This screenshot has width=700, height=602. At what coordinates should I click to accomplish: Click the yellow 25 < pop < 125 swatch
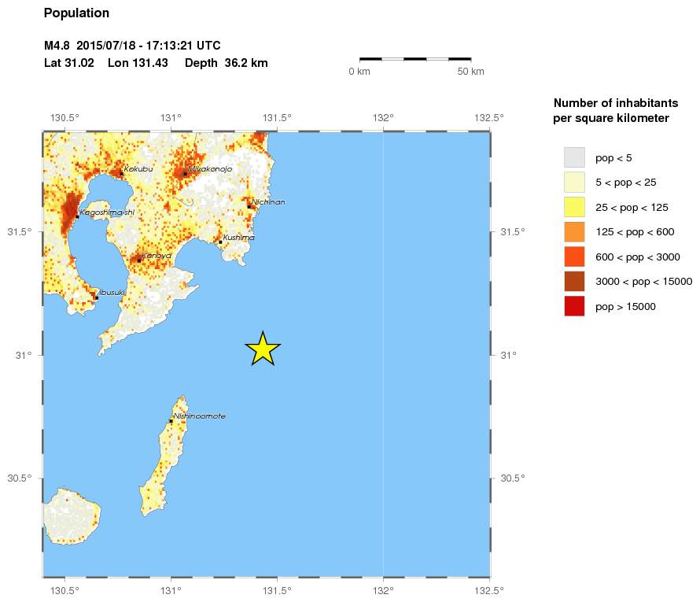(574, 207)
